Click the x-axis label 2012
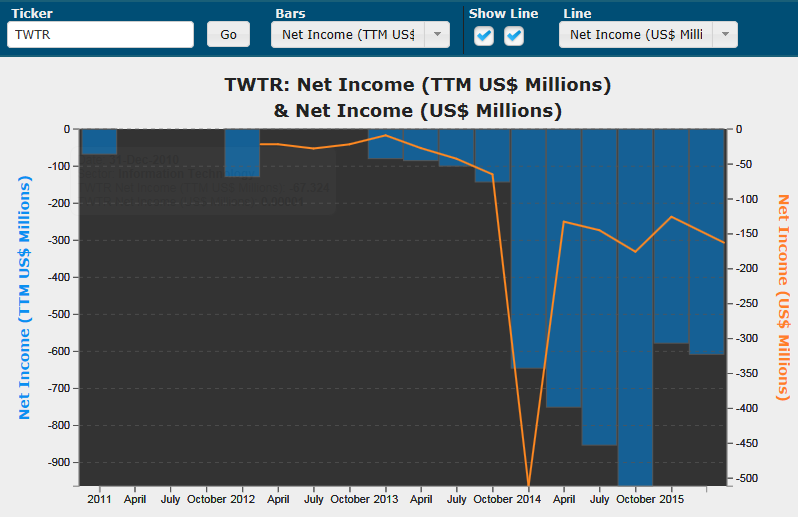Image resolution: width=798 pixels, height=524 pixels. click(x=243, y=499)
